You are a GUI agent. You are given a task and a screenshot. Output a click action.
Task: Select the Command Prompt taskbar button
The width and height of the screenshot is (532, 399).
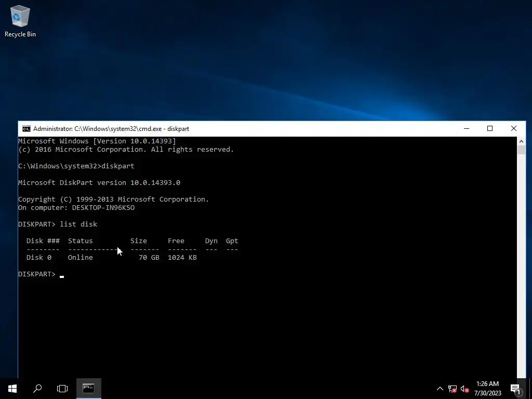pos(88,389)
